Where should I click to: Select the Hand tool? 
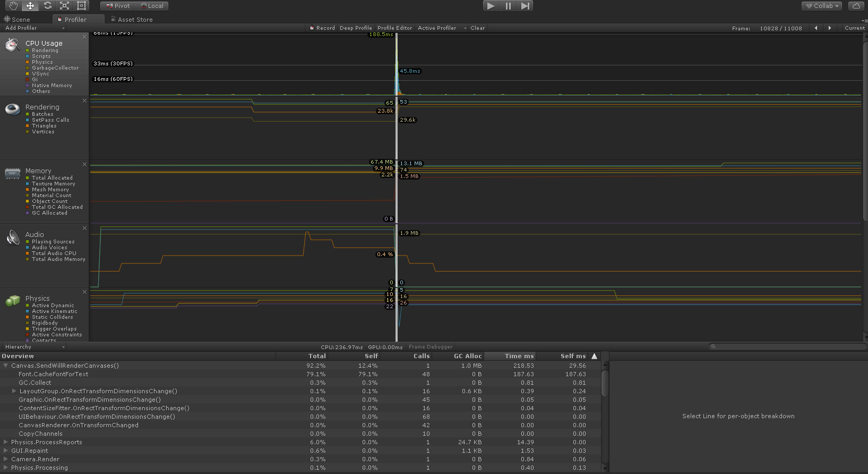[13, 6]
